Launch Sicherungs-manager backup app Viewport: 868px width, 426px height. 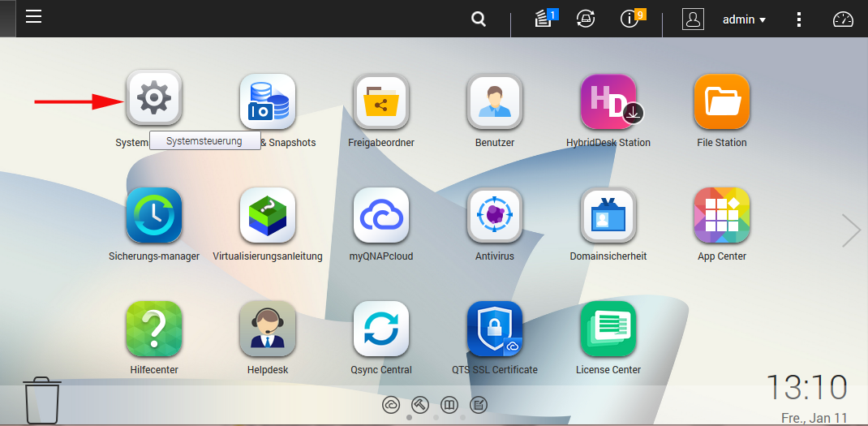point(154,215)
